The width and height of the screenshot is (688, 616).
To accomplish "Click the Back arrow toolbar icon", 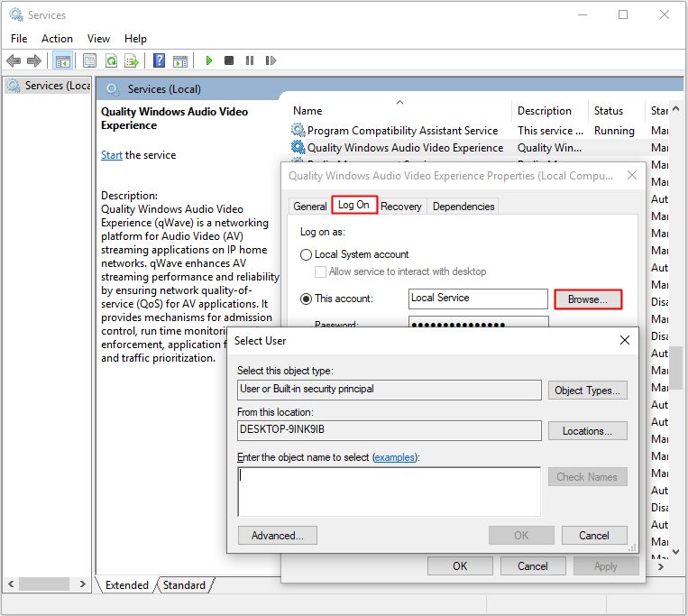I will tap(14, 60).
